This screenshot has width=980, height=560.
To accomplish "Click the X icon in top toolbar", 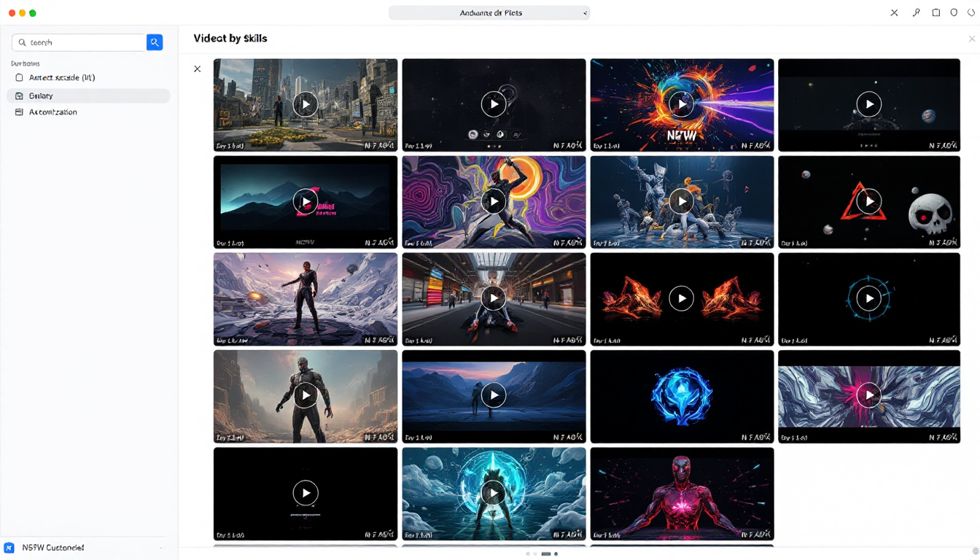I will pyautogui.click(x=895, y=12).
